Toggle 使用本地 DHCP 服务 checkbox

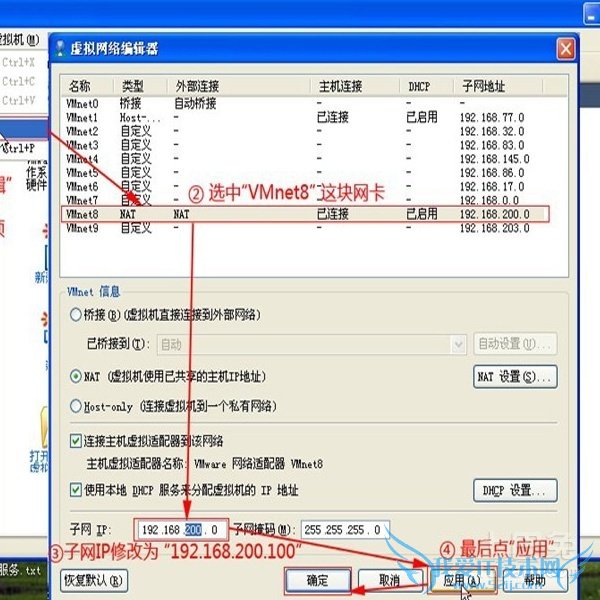point(76,490)
